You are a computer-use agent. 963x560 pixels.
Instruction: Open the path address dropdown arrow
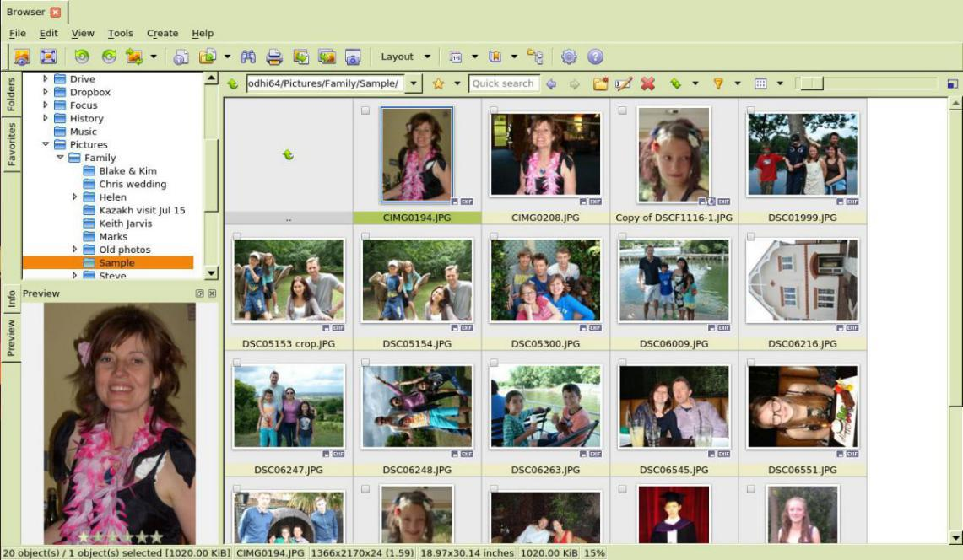point(414,83)
